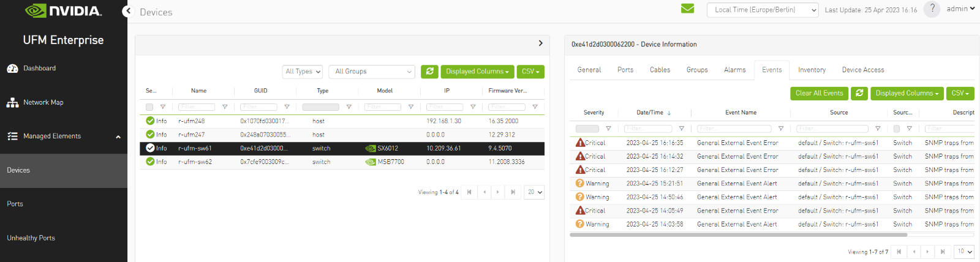Click the events Source filter funnel icon

(878, 129)
